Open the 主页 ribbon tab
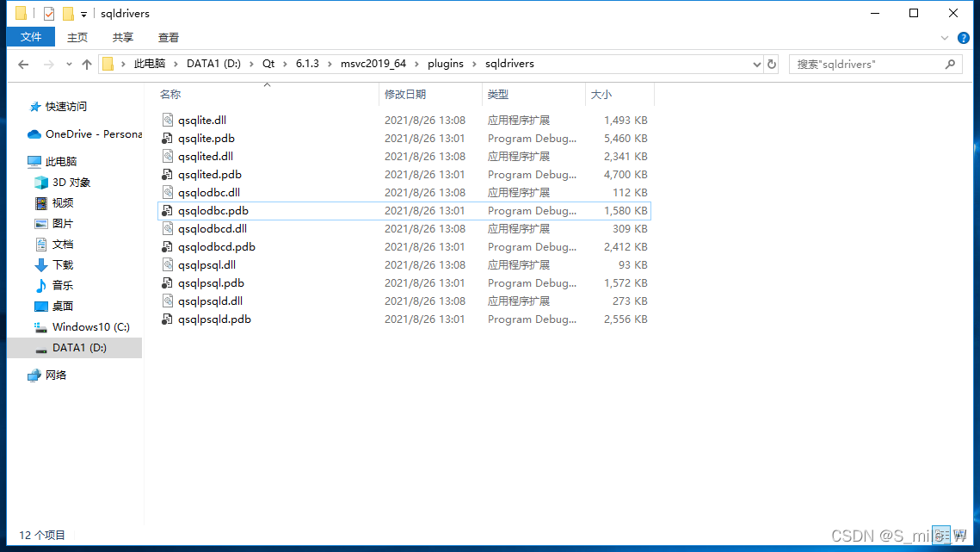The width and height of the screenshot is (980, 552). pos(77,38)
